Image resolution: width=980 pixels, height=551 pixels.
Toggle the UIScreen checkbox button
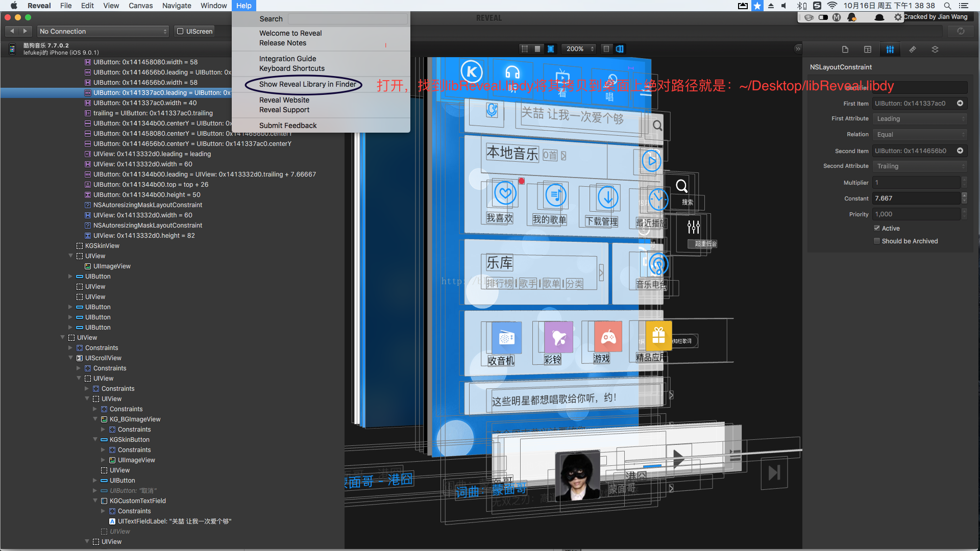(194, 31)
